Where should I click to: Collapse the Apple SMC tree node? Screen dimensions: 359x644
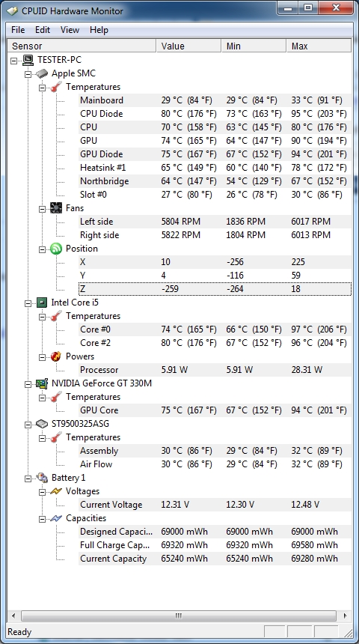28,74
